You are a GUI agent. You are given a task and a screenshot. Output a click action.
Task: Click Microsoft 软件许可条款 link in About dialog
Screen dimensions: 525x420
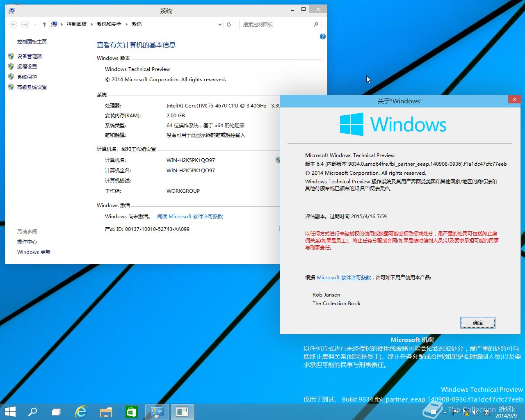point(344,278)
